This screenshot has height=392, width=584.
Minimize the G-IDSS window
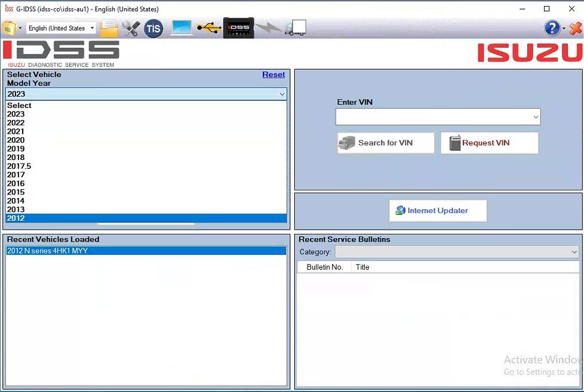coord(522,9)
